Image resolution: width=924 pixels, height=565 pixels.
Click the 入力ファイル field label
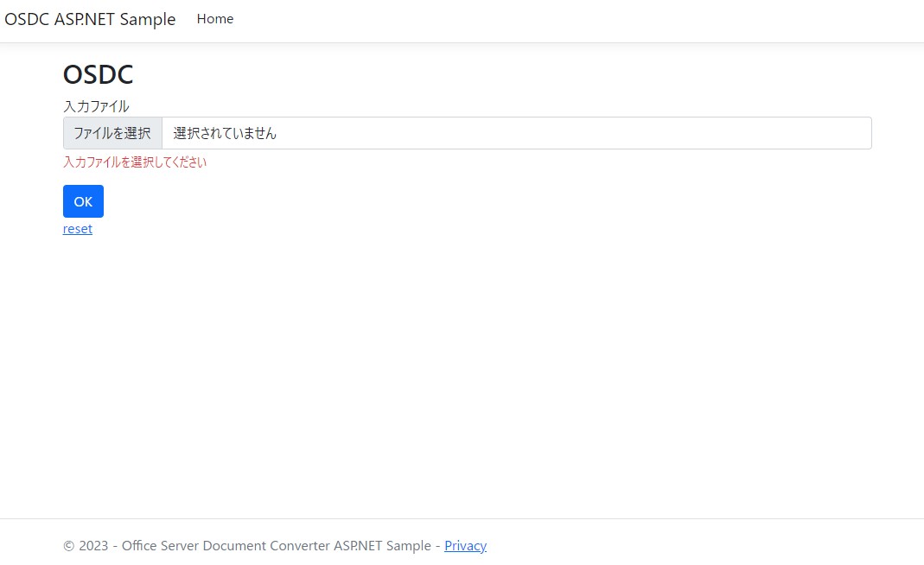[96, 106]
